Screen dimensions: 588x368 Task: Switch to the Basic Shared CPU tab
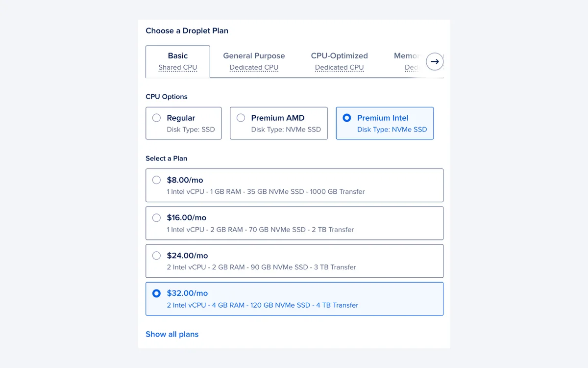178,62
